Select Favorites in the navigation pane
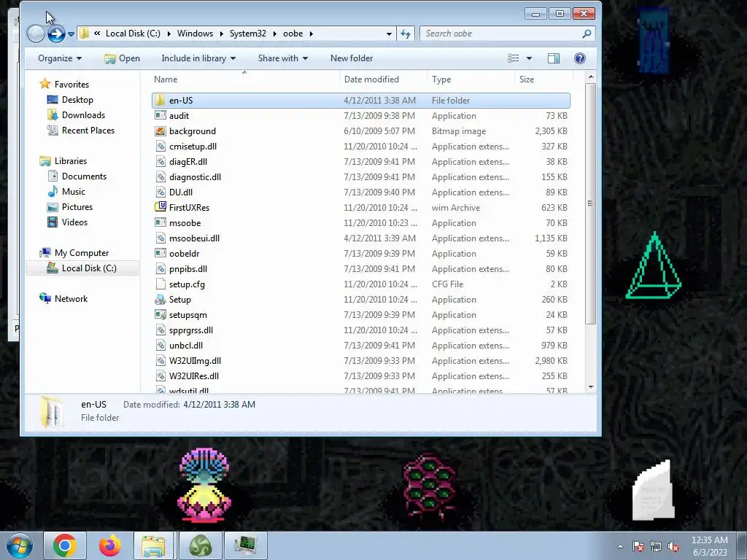 click(x=71, y=85)
